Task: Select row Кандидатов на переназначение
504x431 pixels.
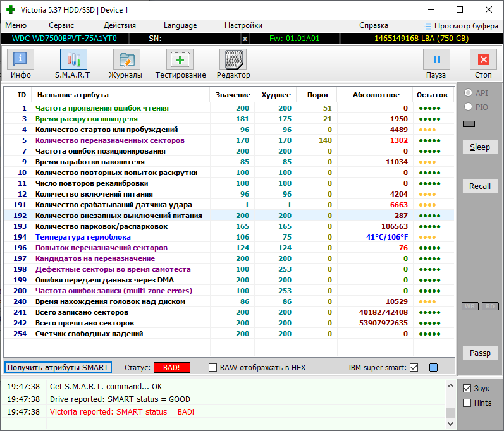Action: 229,258
